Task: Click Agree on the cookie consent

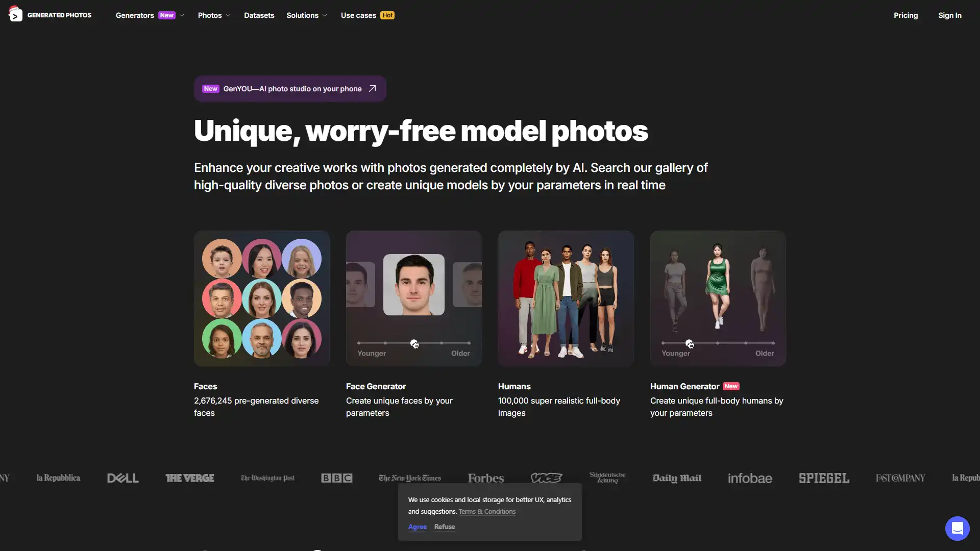Action: point(418,526)
